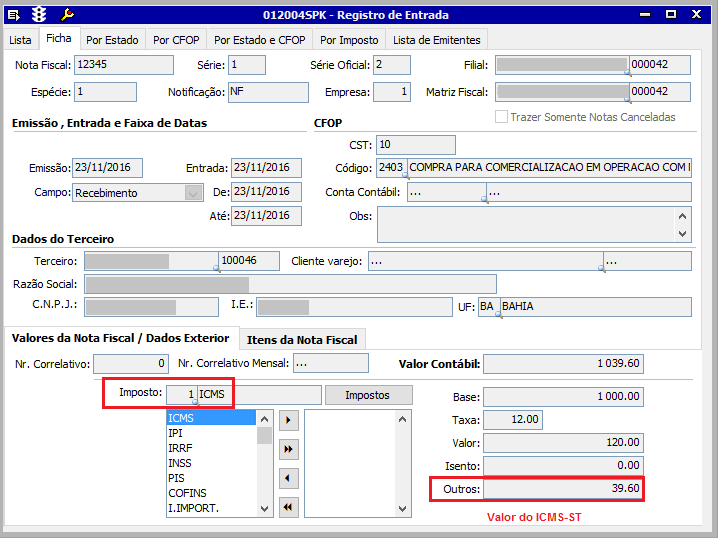Image resolution: width=718 pixels, height=538 pixels.
Task: Click the Imposto lookup magnifier icon
Action: pos(196,402)
